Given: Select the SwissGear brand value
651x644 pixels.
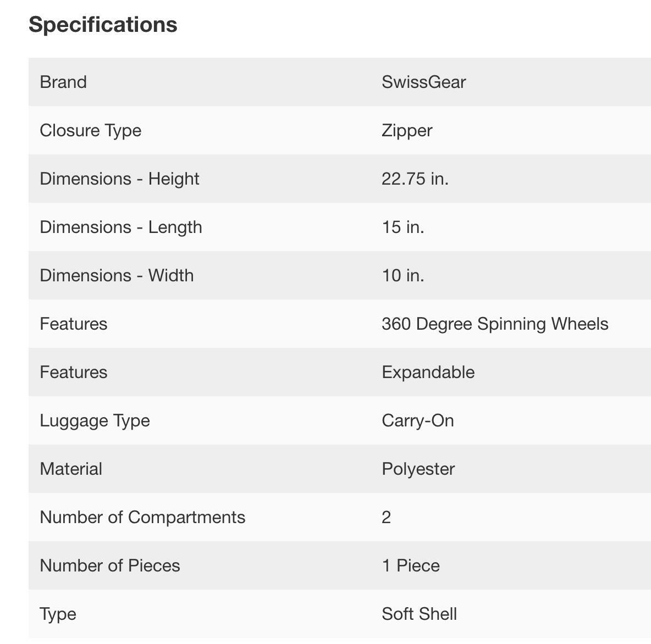Looking at the screenshot, I should [423, 82].
